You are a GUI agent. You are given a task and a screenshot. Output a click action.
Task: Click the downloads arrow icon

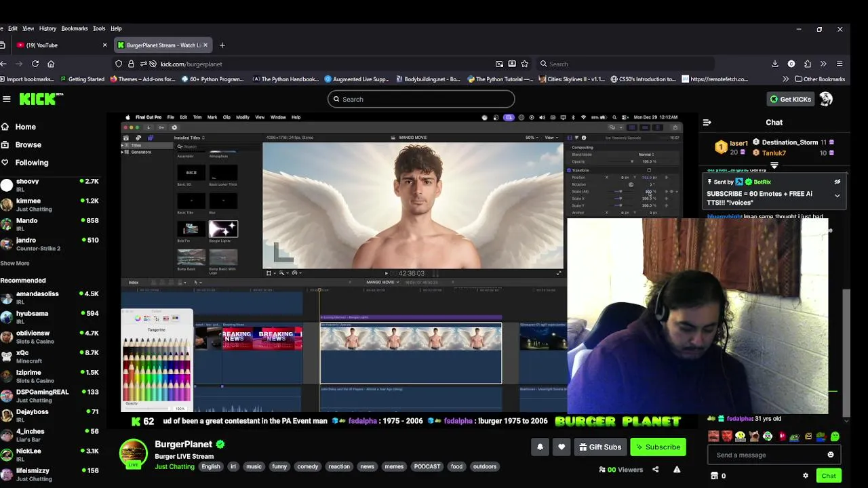coord(775,64)
